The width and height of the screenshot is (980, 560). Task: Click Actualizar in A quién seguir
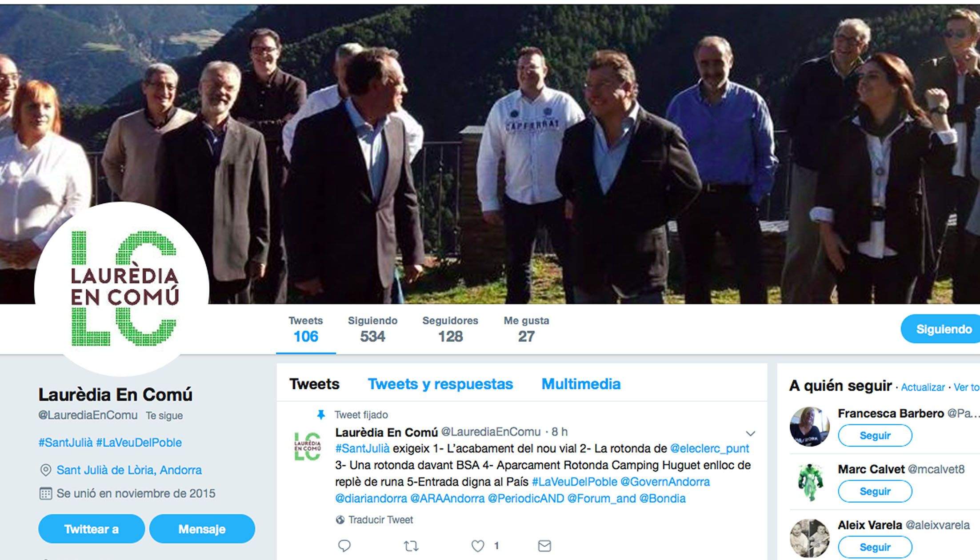(923, 387)
